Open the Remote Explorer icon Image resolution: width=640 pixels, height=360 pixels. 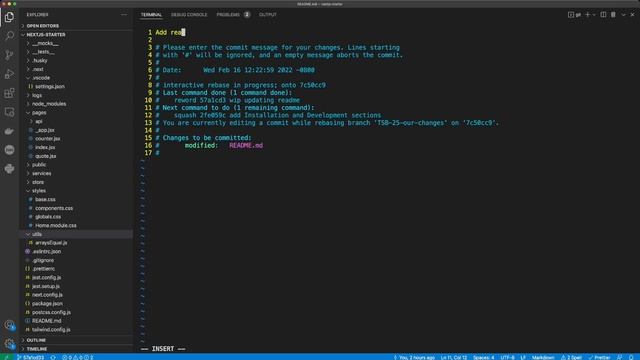point(9,112)
